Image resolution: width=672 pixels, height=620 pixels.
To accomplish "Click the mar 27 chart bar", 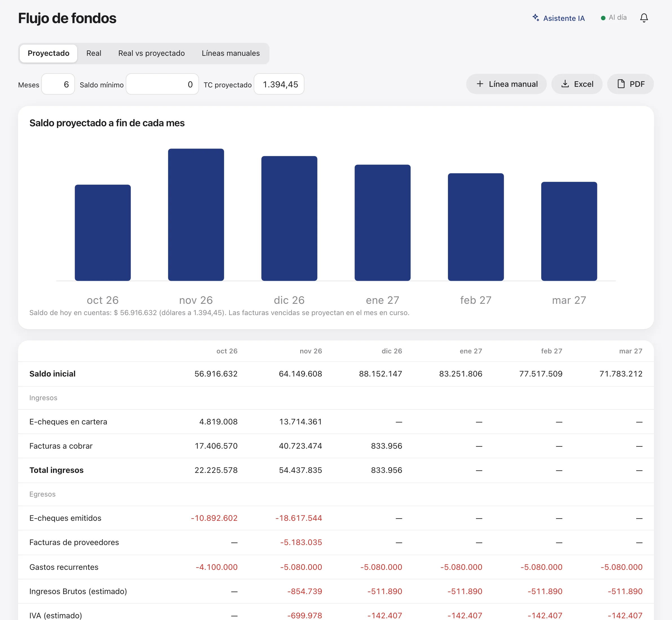I will point(569,231).
